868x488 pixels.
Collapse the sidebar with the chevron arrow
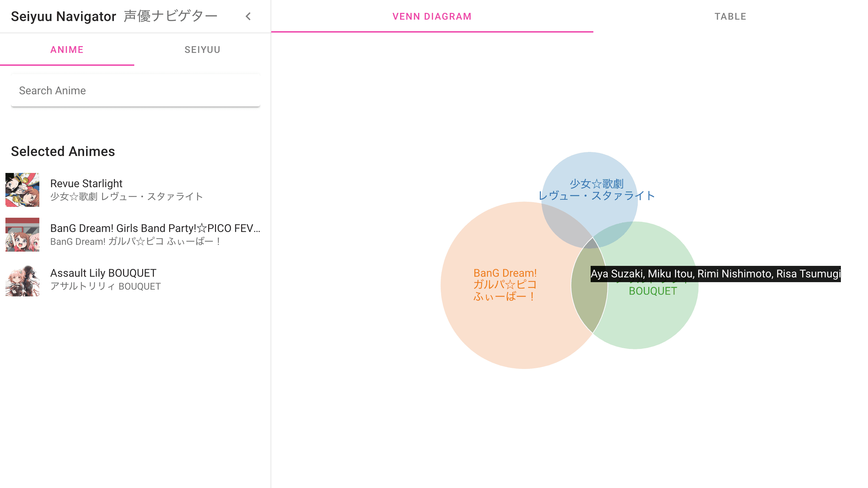click(x=248, y=16)
